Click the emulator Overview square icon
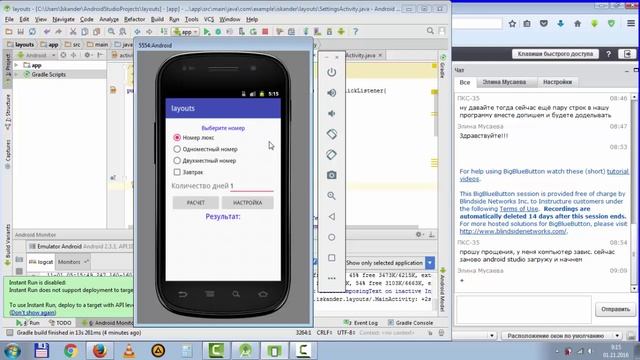 [x=331, y=258]
